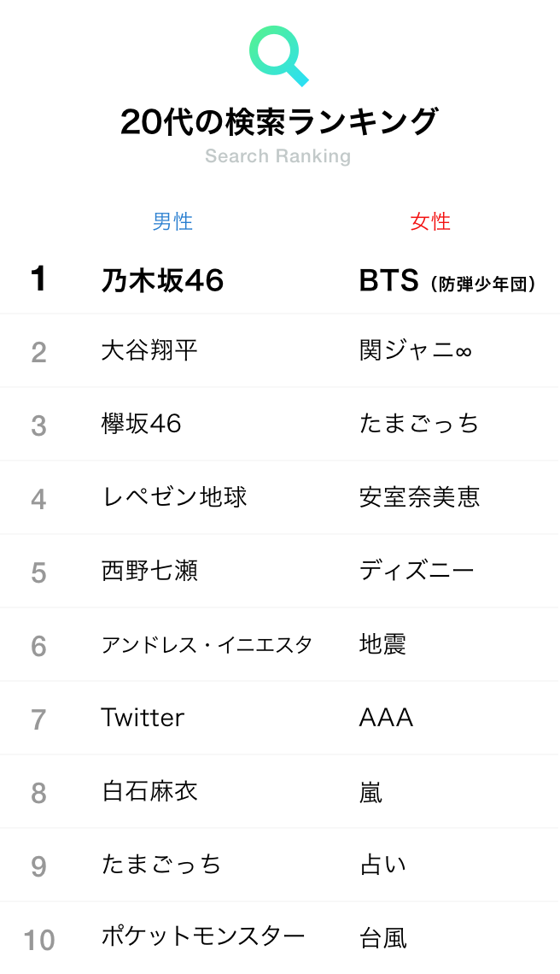Select 台風 ranked tenth
This screenshot has width=560, height=974.
click(383, 938)
